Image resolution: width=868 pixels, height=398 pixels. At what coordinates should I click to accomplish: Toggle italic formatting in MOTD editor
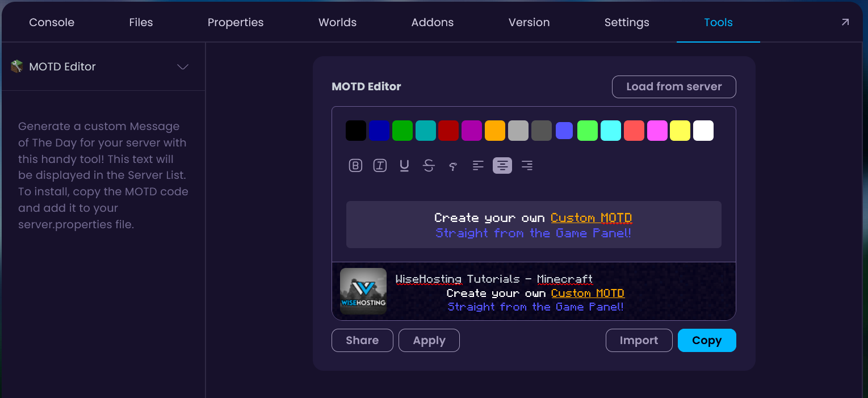(380, 166)
